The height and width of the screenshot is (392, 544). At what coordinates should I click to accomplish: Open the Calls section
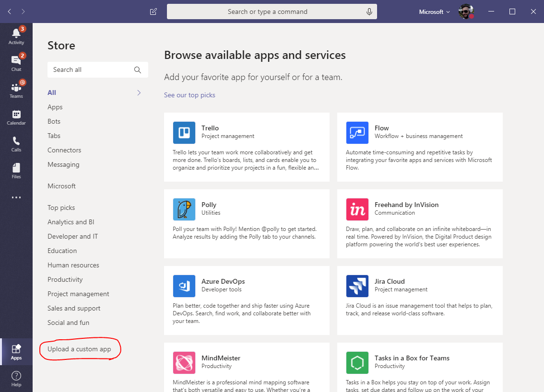tap(16, 143)
